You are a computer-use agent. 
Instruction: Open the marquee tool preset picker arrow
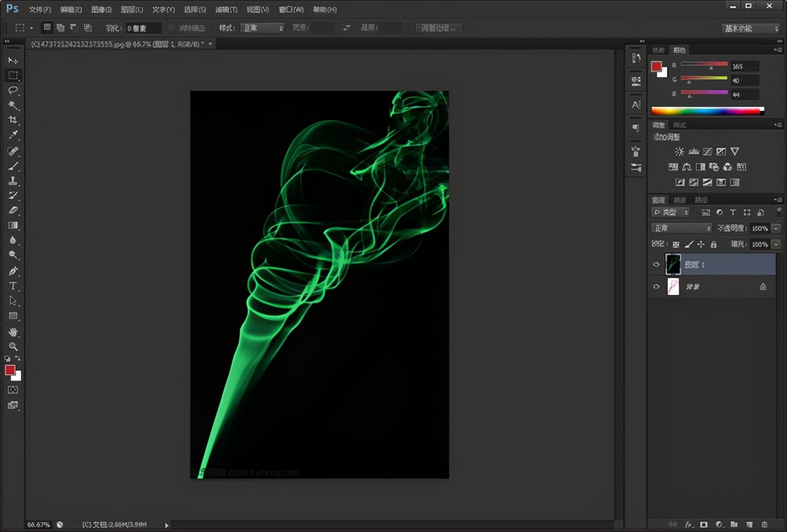[x=31, y=28]
